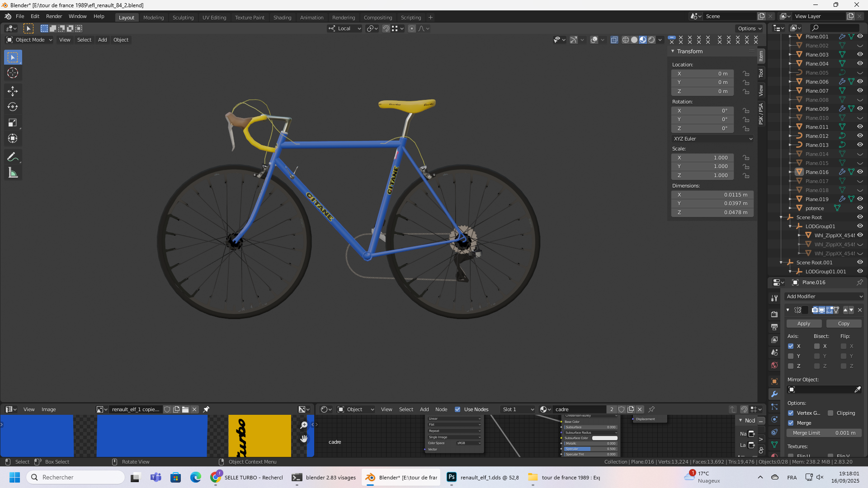The width and height of the screenshot is (868, 488).
Task: Disable the Merge option checkbox
Action: (x=791, y=423)
